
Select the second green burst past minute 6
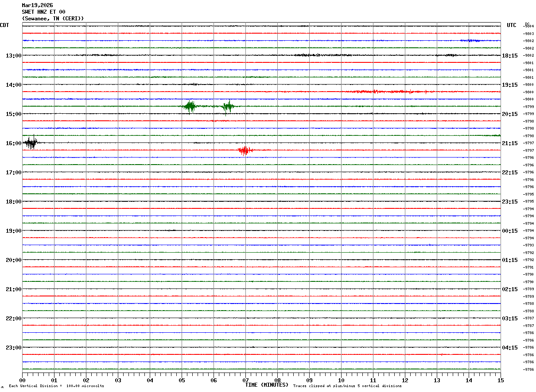click(228, 106)
